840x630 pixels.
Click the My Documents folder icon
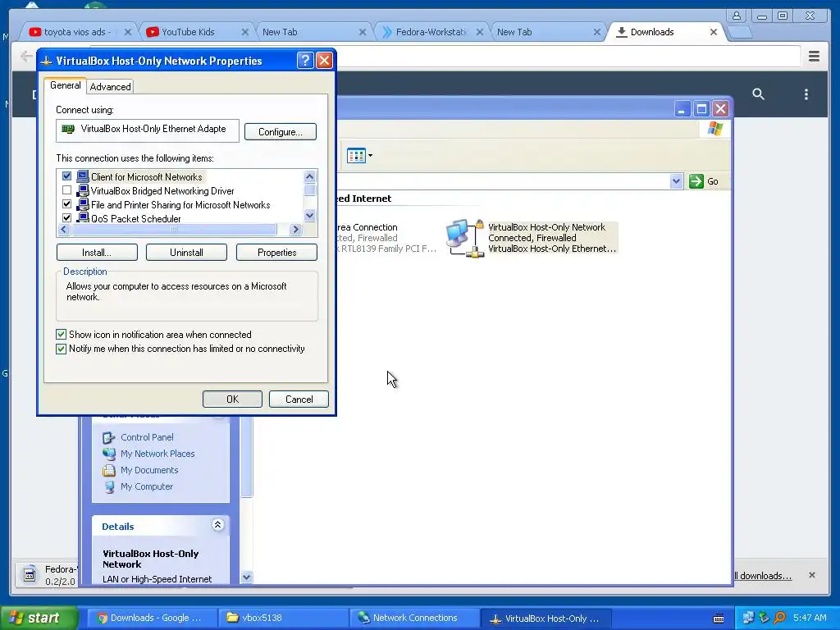(x=109, y=470)
